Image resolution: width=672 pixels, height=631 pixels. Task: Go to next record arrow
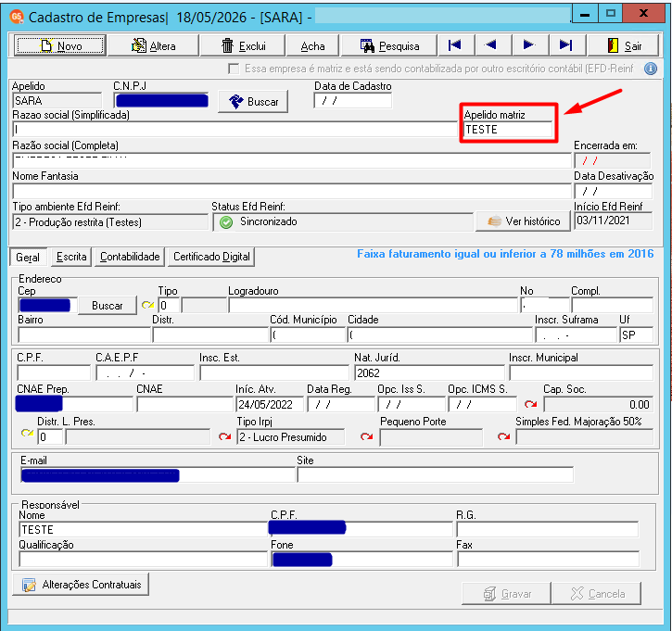tap(529, 45)
